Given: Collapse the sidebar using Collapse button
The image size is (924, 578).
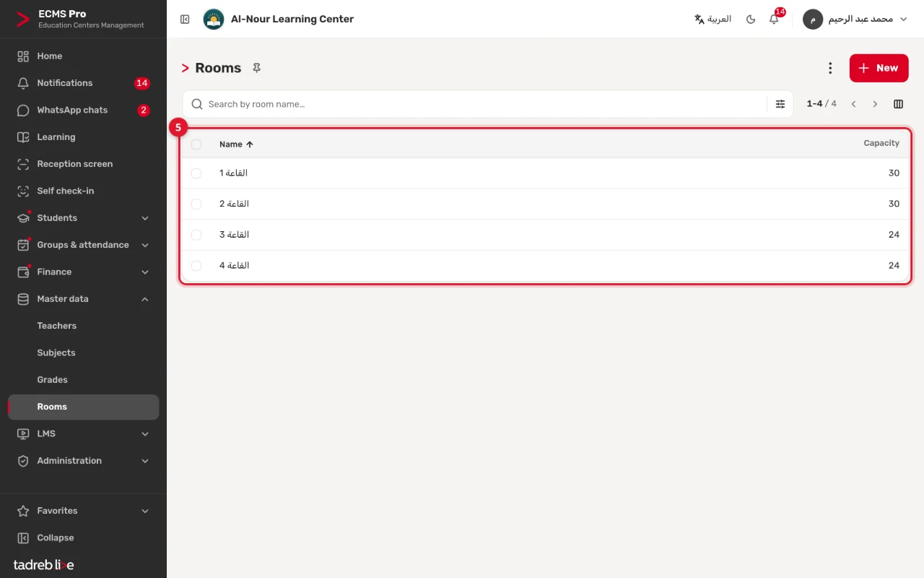Looking at the screenshot, I should click(84, 538).
